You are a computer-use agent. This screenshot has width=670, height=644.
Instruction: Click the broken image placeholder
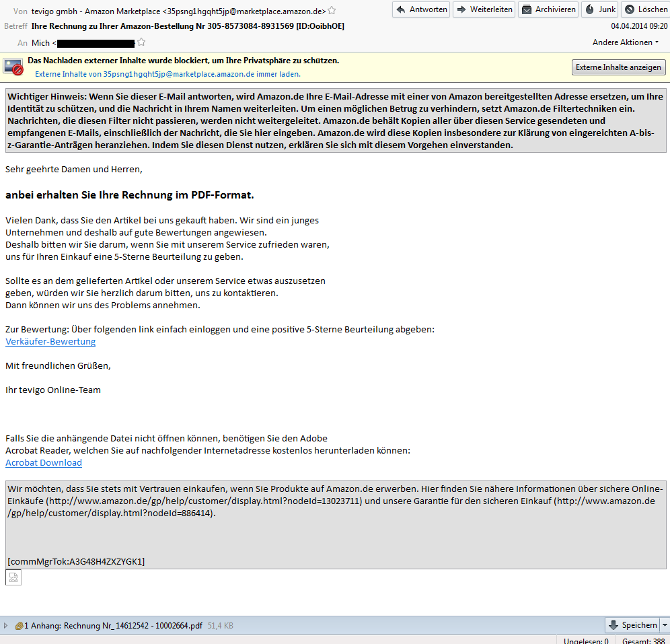(13, 577)
